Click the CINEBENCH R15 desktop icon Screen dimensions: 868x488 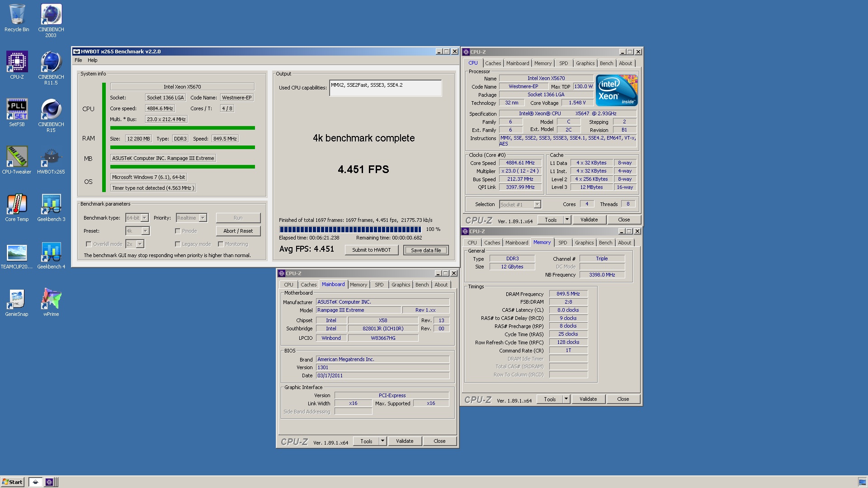tap(51, 116)
